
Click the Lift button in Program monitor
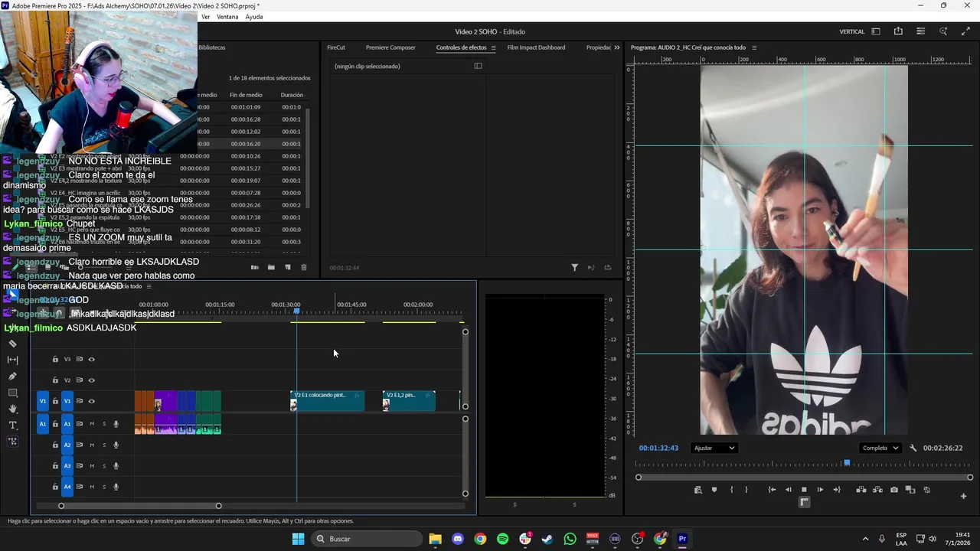(x=861, y=490)
